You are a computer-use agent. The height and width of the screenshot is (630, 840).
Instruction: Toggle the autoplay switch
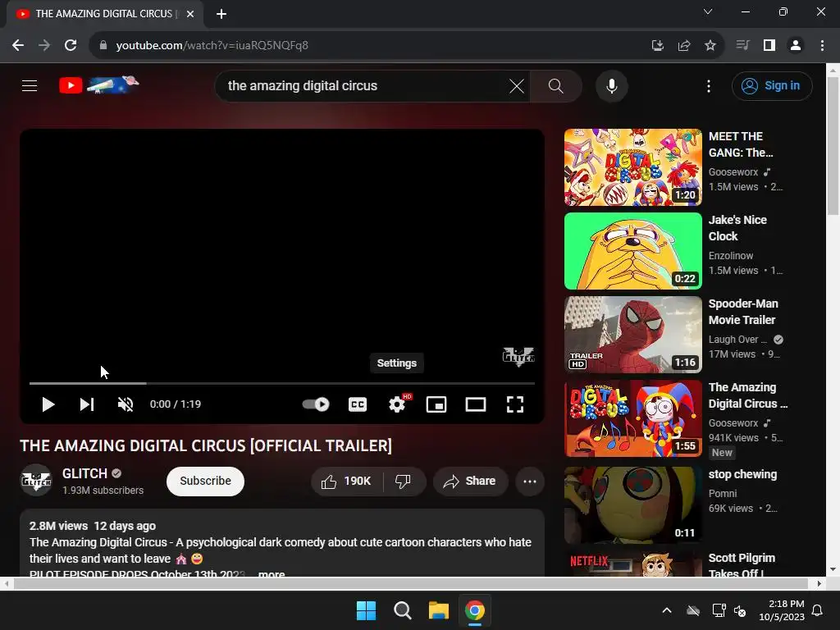coord(316,404)
